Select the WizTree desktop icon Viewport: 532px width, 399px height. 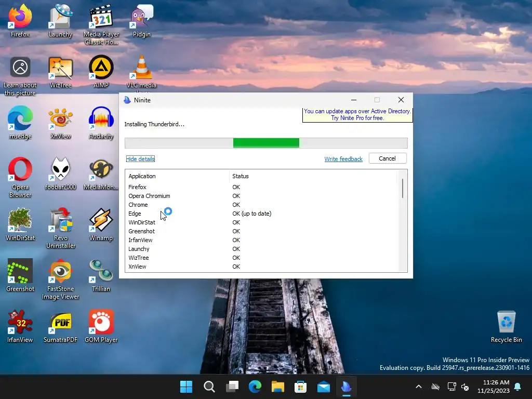coord(60,72)
